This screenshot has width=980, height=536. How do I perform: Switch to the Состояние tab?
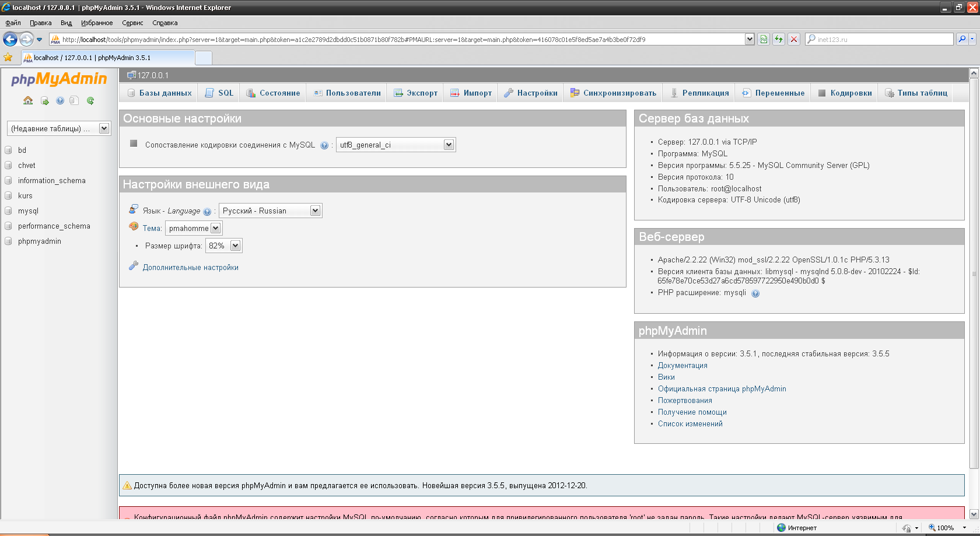[273, 93]
